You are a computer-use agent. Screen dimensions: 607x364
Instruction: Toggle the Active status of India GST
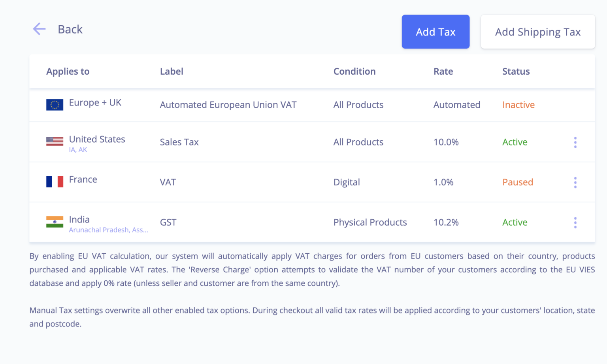(x=515, y=222)
